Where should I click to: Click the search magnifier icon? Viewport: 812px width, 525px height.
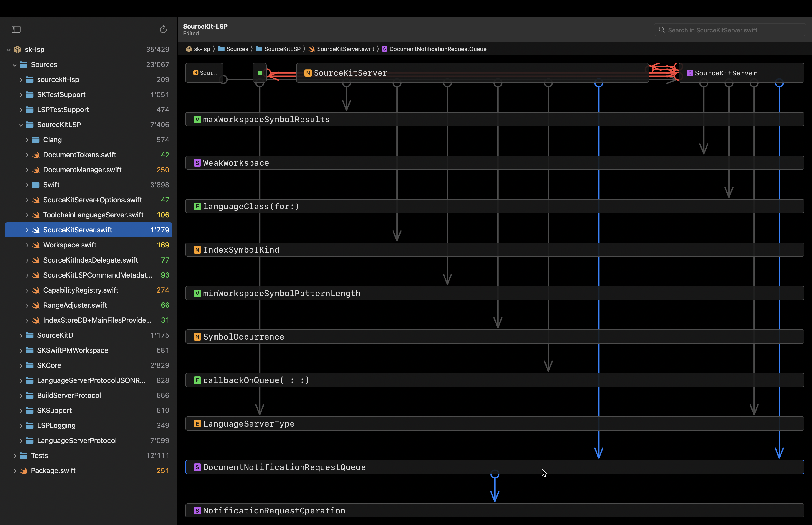point(661,30)
